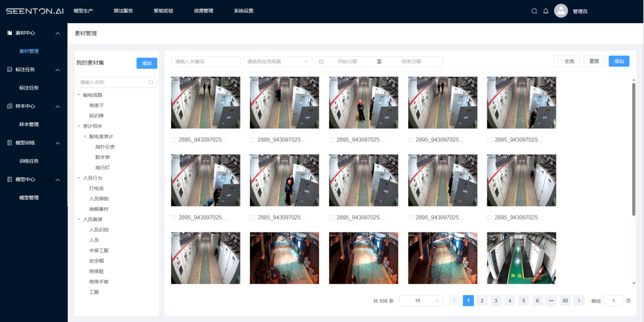This screenshot has width=644, height=322.
Task: Select 绝缘子 in the material tree
Action: (x=97, y=105)
